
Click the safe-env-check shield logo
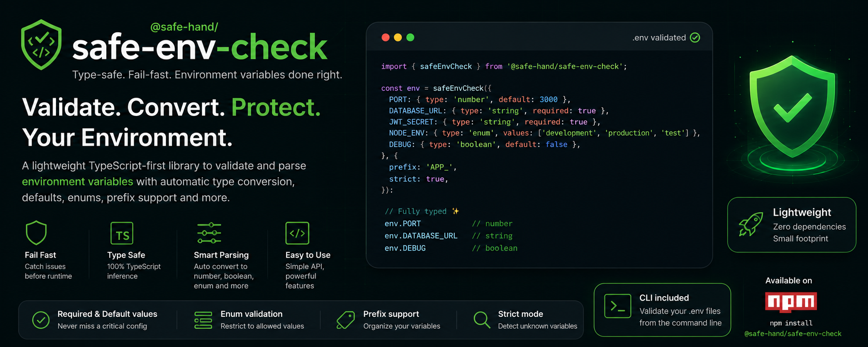pyautogui.click(x=41, y=45)
